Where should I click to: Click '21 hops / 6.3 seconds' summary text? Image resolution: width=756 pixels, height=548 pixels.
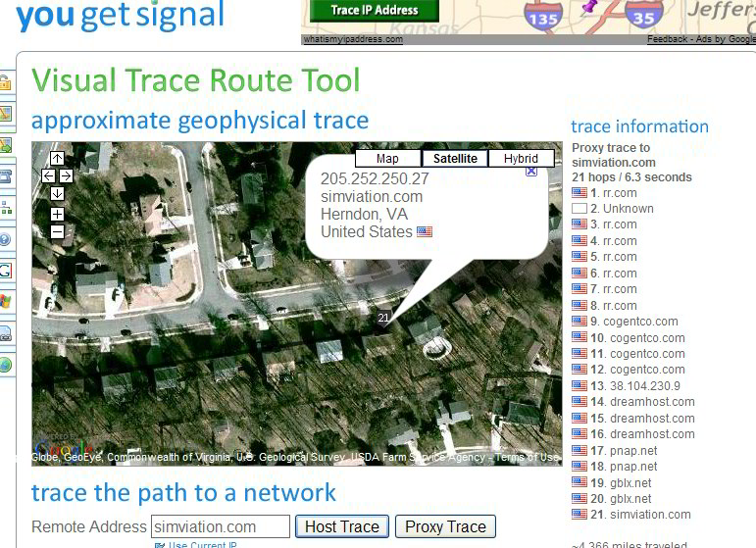click(x=631, y=176)
